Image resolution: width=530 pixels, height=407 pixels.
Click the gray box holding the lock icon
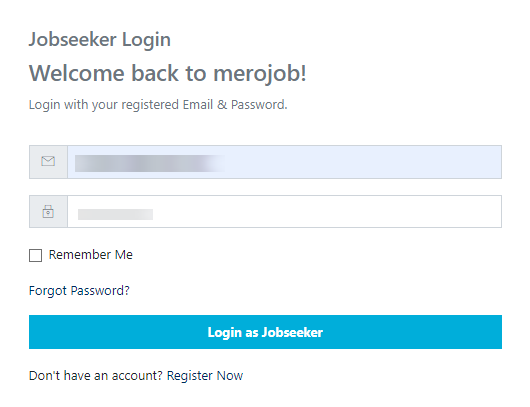48,212
